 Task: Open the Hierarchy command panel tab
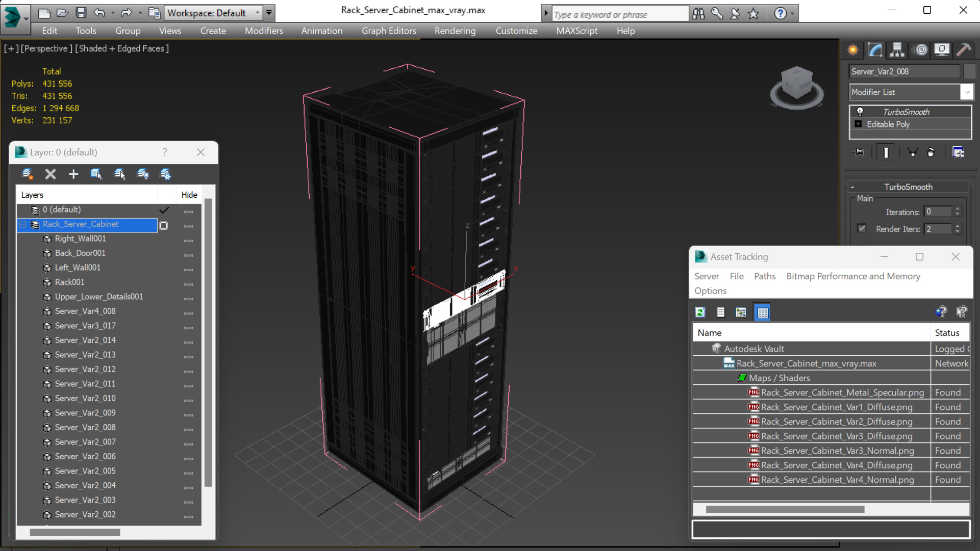[x=897, y=49]
